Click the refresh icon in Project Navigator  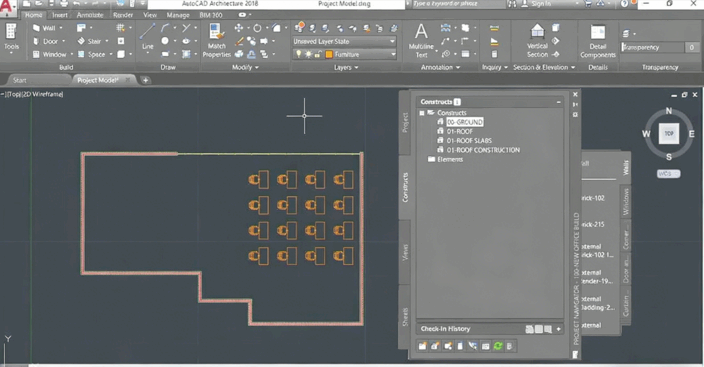point(497,346)
